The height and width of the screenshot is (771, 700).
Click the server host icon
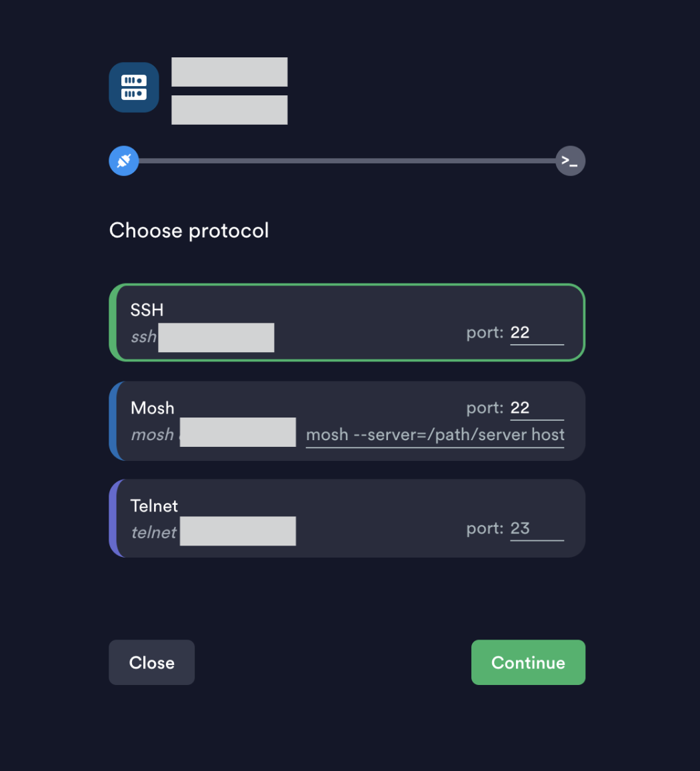[x=133, y=87]
